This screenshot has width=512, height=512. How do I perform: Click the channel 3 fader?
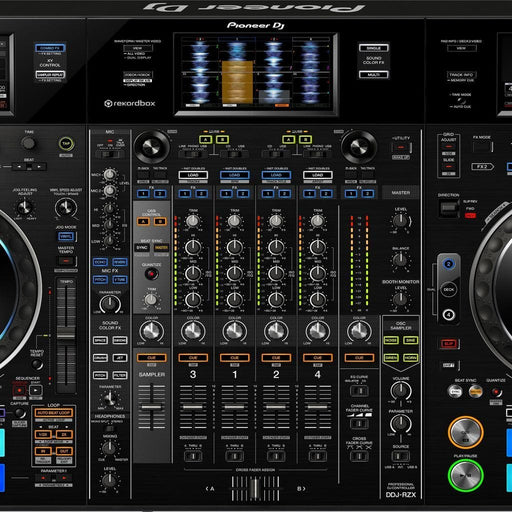coord(193,407)
